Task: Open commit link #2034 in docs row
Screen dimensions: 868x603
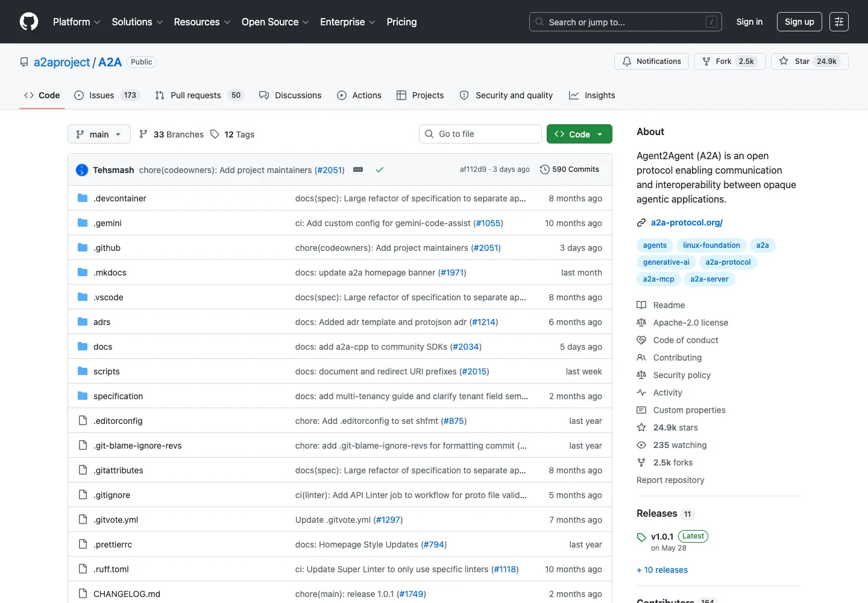Action: pyautogui.click(x=466, y=347)
